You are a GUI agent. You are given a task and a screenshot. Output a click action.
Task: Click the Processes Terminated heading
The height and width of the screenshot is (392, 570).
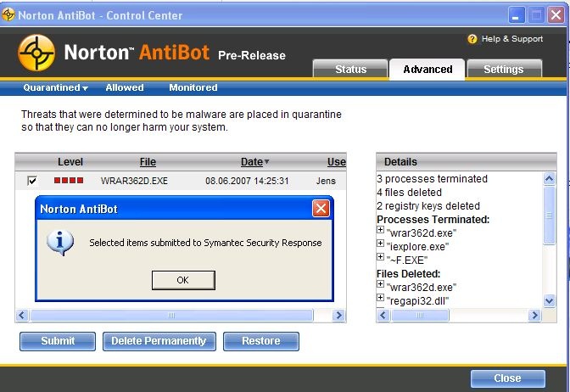click(433, 219)
